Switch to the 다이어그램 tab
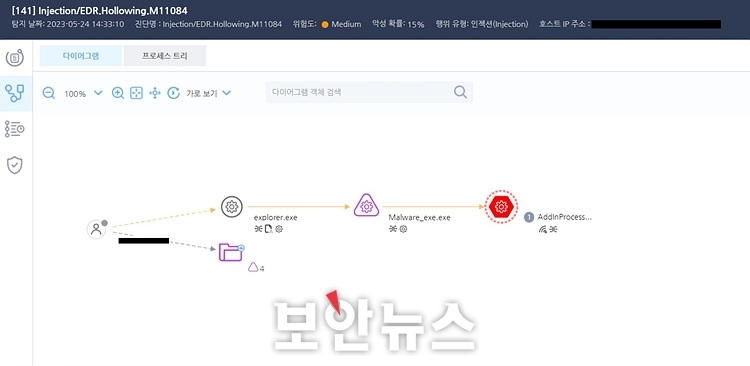Viewport: 750px width, 366px height. coord(81,55)
